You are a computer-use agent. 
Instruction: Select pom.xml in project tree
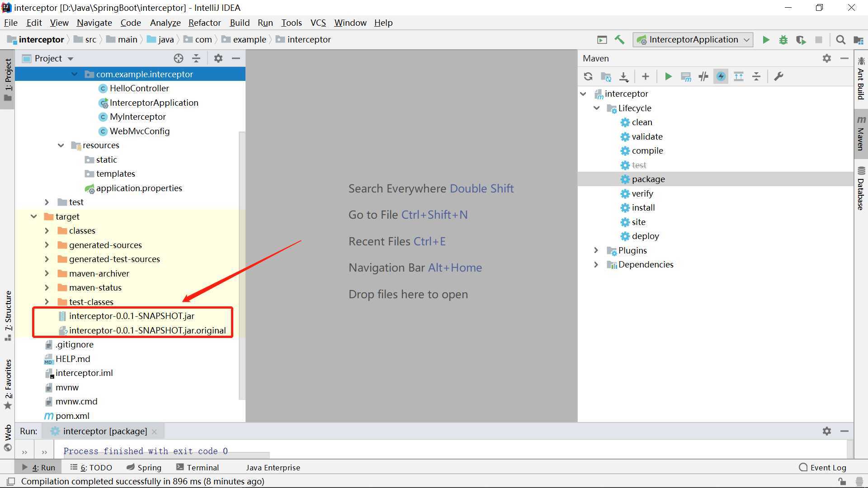[x=72, y=416]
